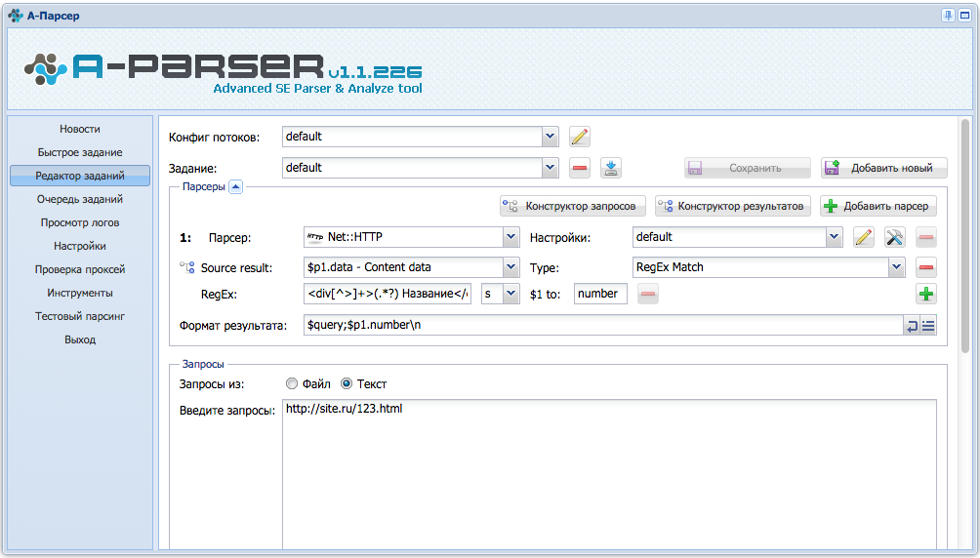Open Парсер Net::HTTP dropdown
This screenshot has width=980, height=558.
[511, 237]
